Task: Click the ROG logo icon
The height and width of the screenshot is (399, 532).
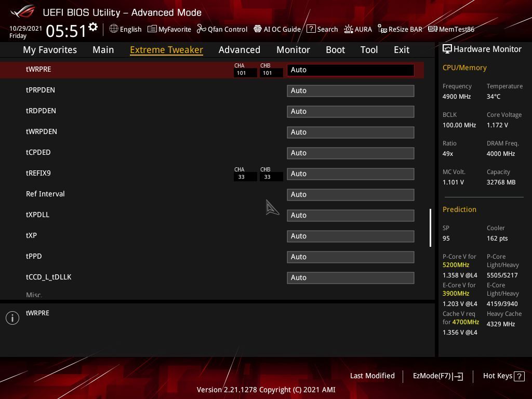Action: (23, 11)
